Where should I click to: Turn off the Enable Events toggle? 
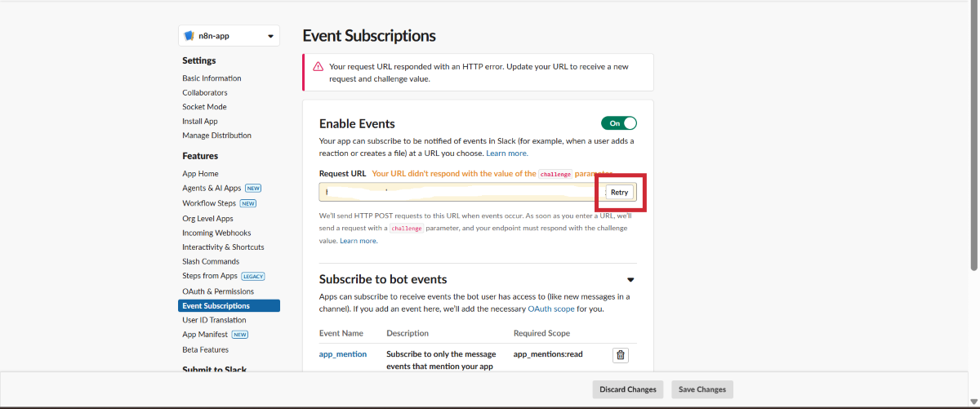pos(618,123)
